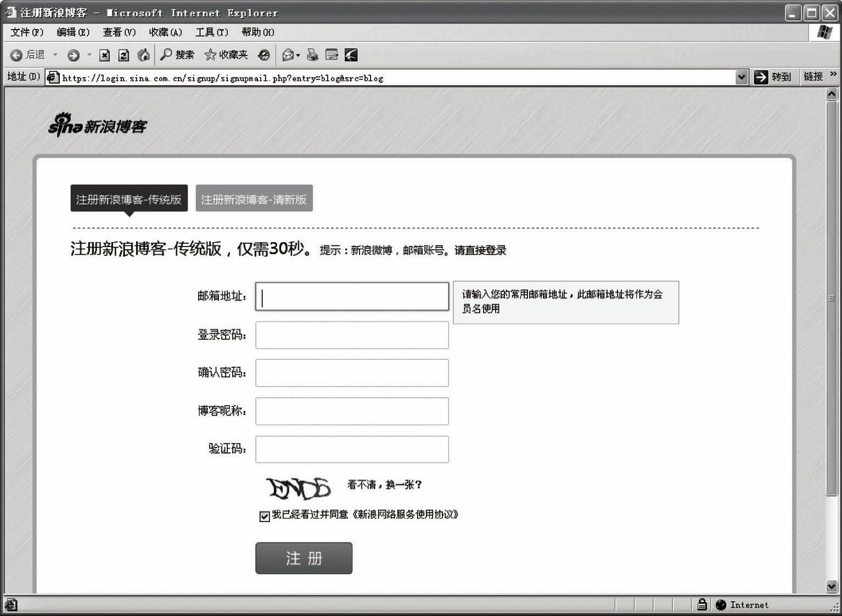Click the scrollbar down arrow

coord(832,586)
